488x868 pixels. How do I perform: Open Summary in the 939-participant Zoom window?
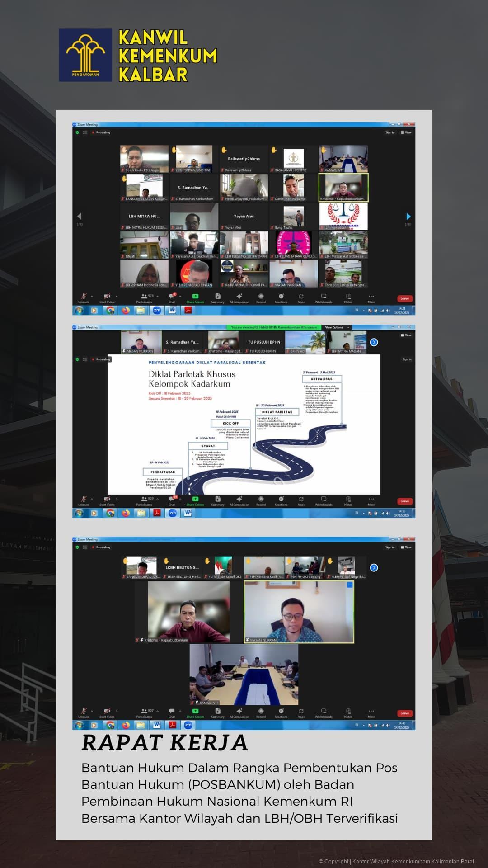point(217,501)
